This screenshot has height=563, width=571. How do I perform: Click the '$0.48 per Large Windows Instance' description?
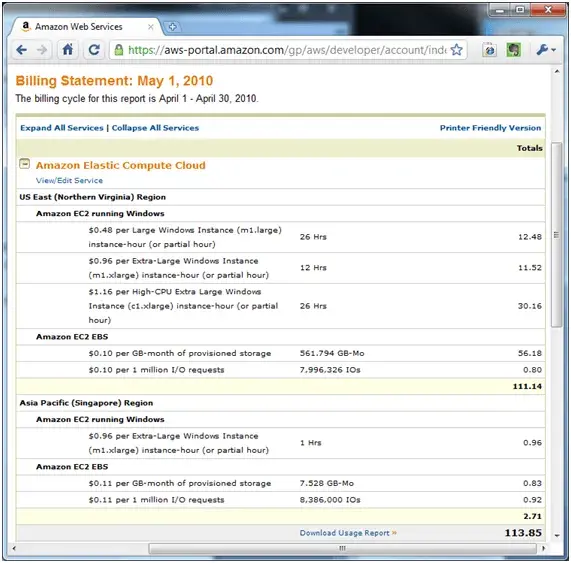pyautogui.click(x=185, y=237)
